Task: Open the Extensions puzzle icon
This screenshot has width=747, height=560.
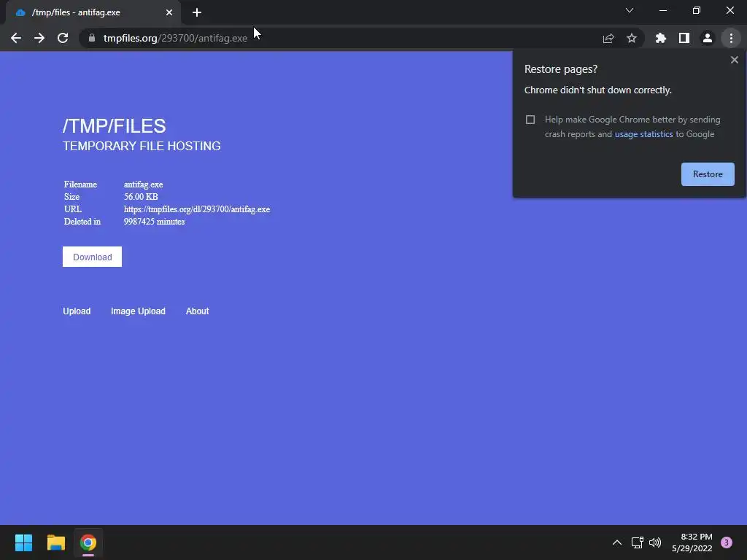Action: [x=661, y=38]
